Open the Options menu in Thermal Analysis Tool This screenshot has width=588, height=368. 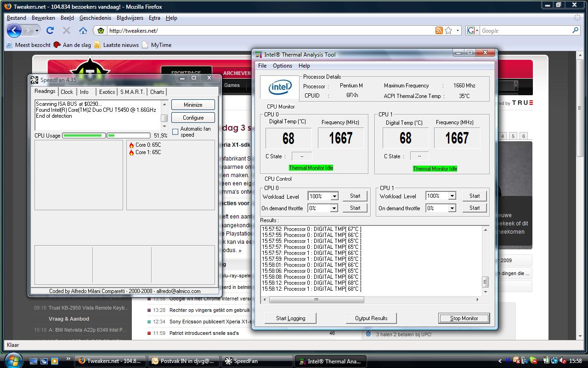282,66
